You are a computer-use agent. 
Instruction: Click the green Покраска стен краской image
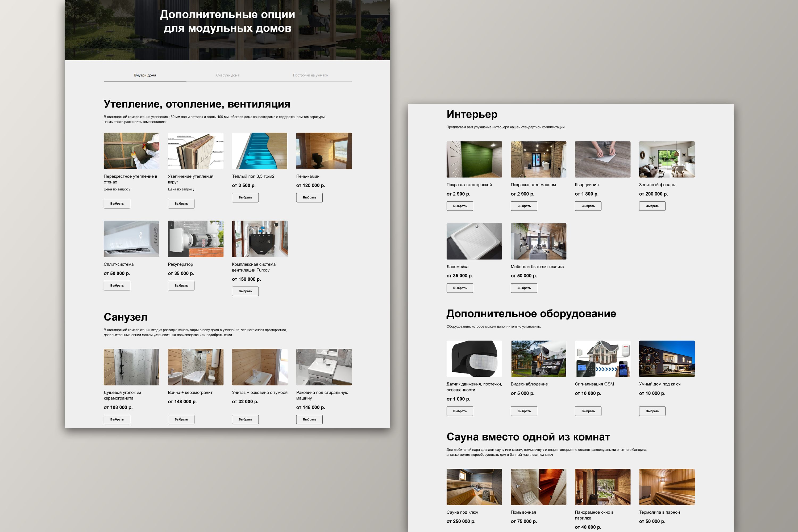tap(474, 159)
